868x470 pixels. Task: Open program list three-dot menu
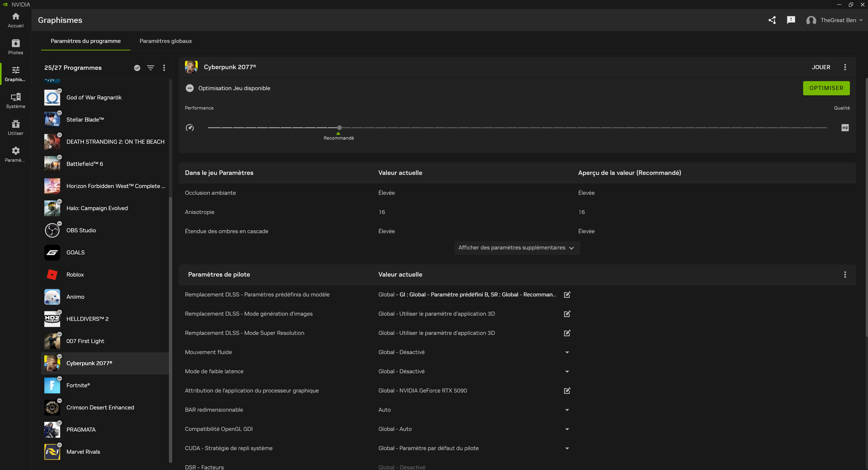click(164, 68)
